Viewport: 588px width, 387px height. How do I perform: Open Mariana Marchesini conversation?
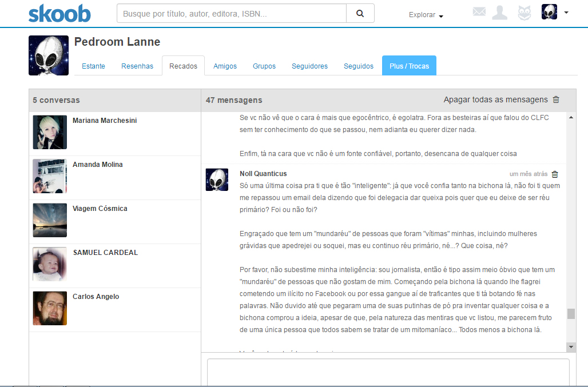(x=115, y=134)
